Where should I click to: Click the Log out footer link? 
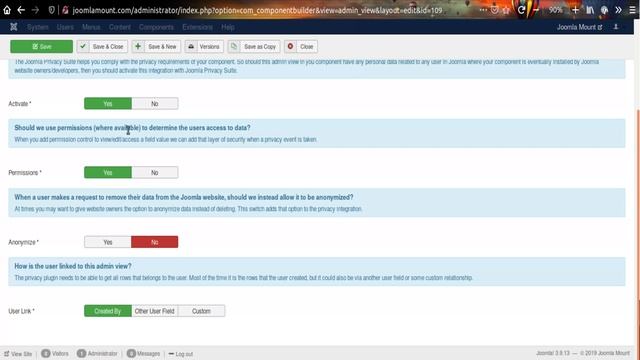(181, 354)
